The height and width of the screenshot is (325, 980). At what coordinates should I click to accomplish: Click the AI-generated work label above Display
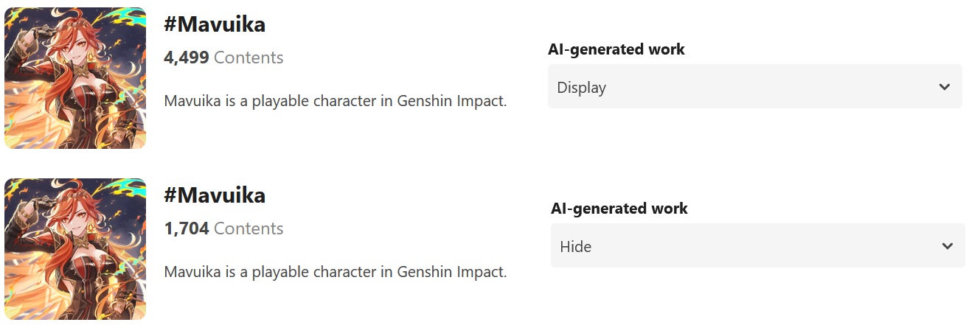pyautogui.click(x=616, y=49)
